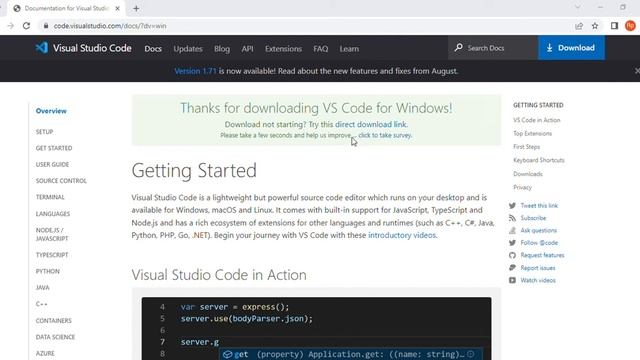
Task: Open the Version 1.71 link
Action: point(195,71)
